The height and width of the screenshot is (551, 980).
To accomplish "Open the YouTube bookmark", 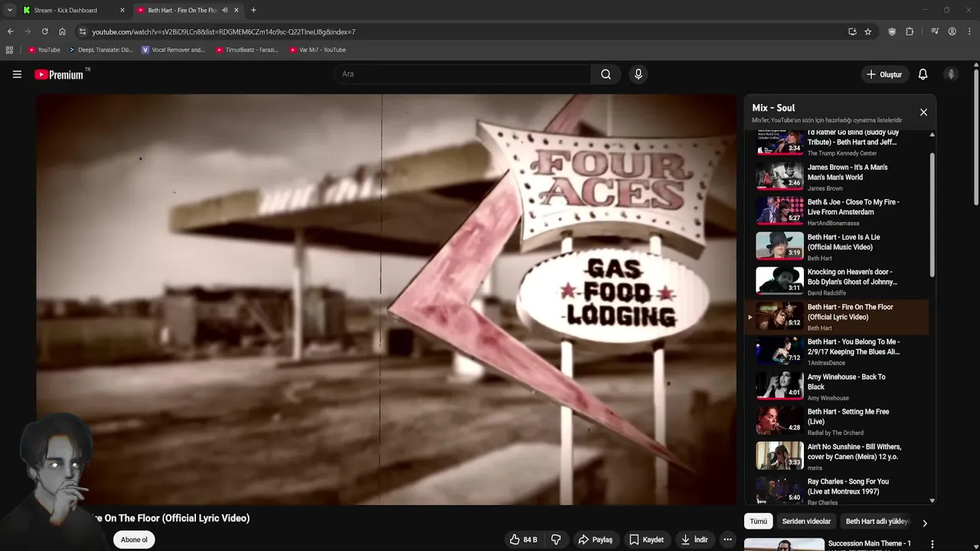I will 44,50.
